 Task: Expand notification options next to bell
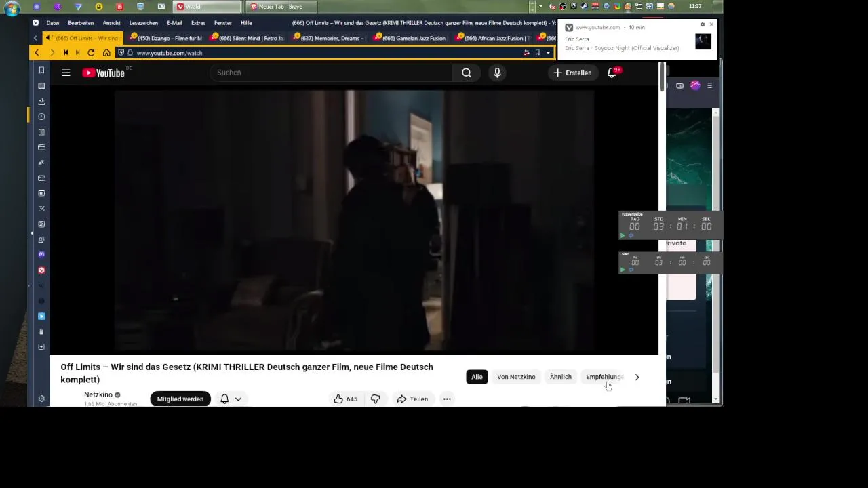pos(238,399)
